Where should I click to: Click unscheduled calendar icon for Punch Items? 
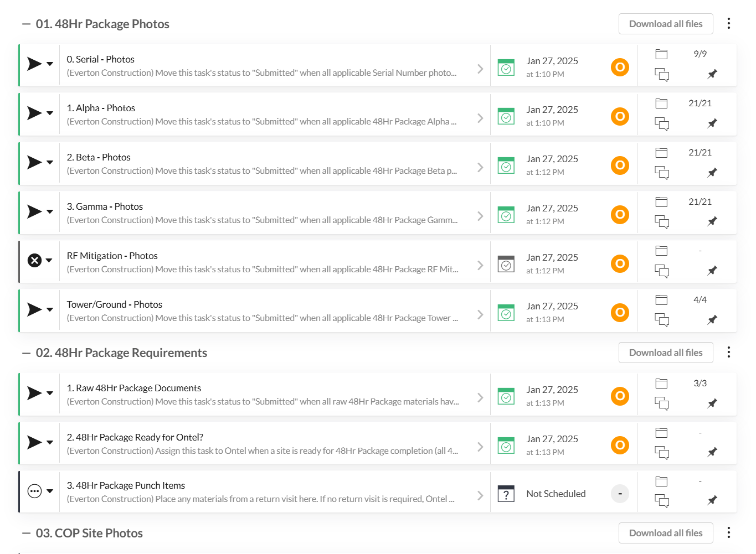pyautogui.click(x=506, y=494)
